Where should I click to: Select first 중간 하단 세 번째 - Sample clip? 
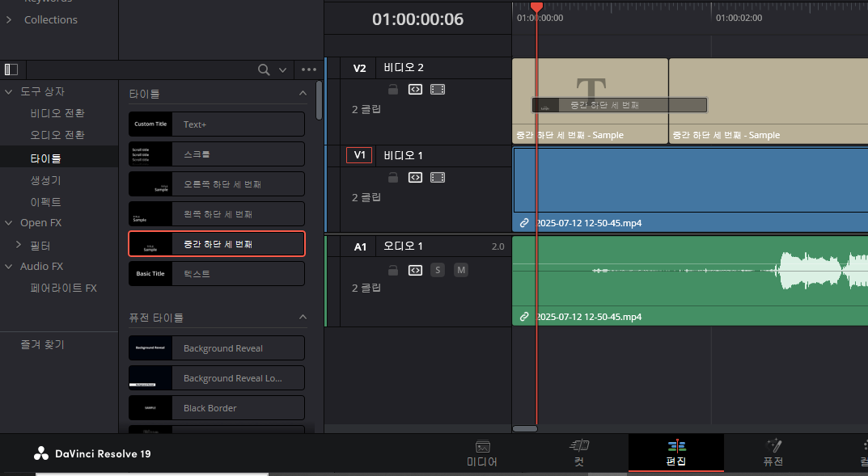pyautogui.click(x=590, y=101)
